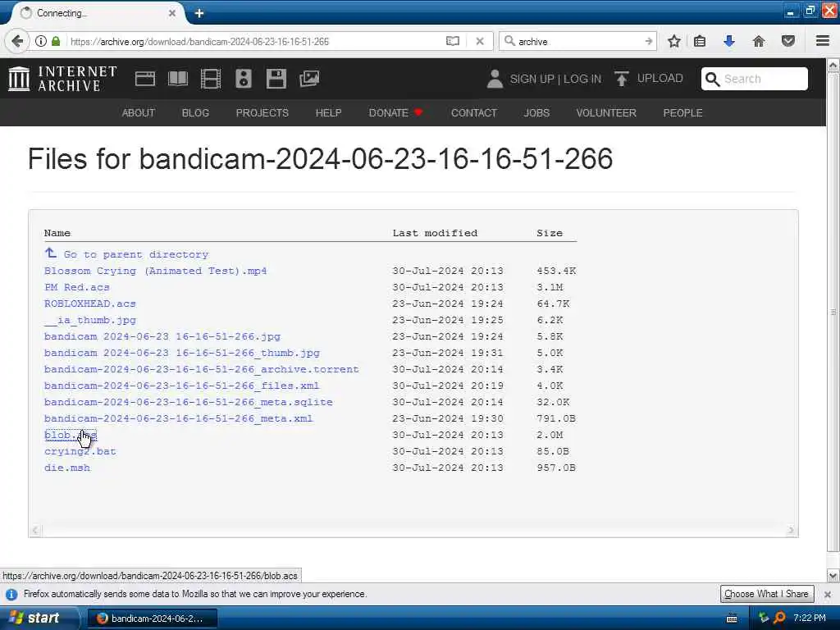Open Video film icon
The image size is (840, 630).
click(211, 79)
